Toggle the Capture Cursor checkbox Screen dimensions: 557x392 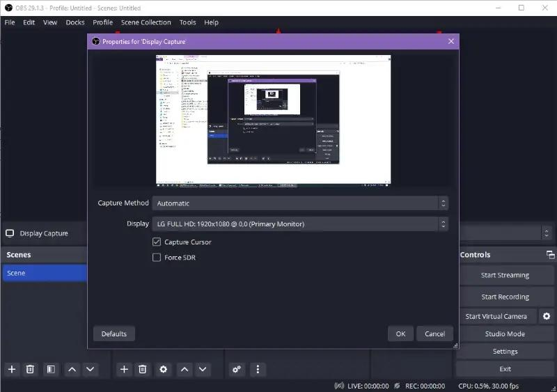(x=156, y=242)
